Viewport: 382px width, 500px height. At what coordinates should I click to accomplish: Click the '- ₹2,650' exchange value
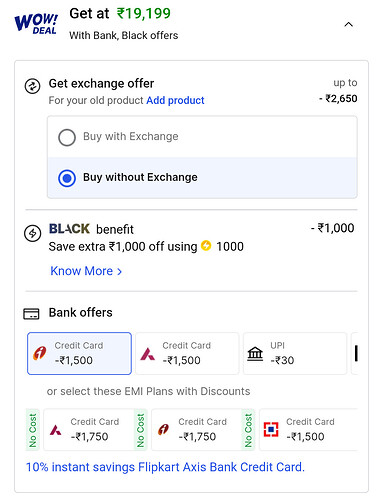[x=338, y=98]
